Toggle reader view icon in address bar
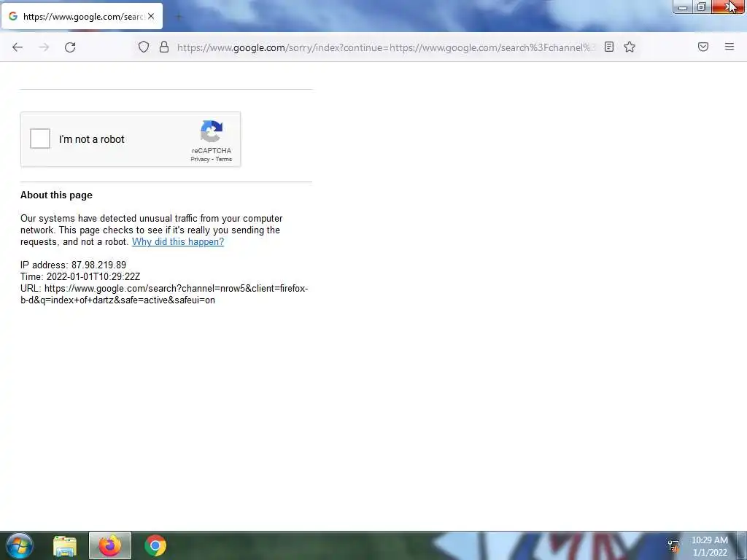This screenshot has width=747, height=560. tap(609, 47)
